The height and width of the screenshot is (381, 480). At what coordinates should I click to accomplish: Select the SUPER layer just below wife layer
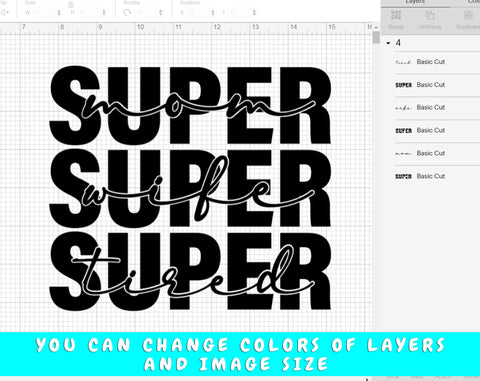click(x=403, y=131)
